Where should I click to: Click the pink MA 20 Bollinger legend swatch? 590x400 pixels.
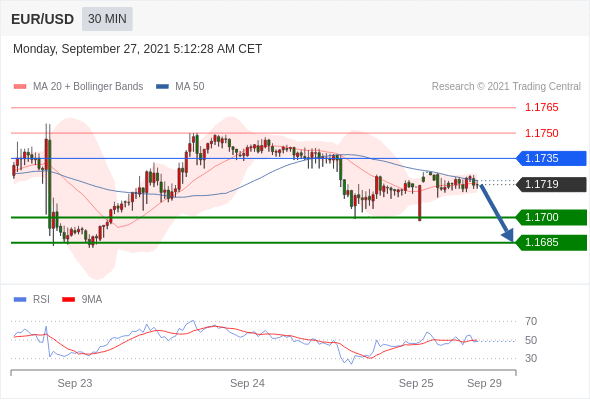20,87
